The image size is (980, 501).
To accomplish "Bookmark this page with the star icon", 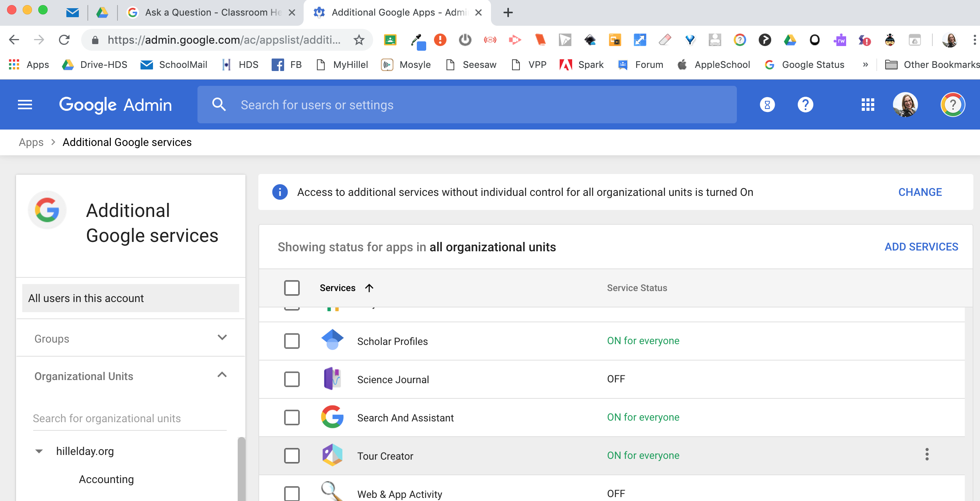I will tap(359, 40).
